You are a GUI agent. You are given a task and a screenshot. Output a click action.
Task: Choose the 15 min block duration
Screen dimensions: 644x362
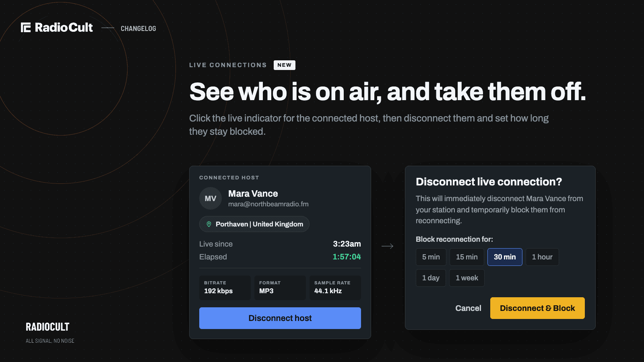467,257
